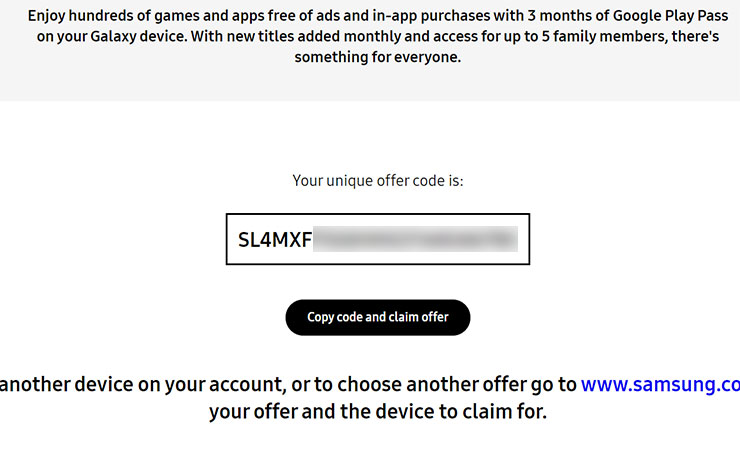
Task: Click the blurred portion of the offer code
Action: coord(415,240)
